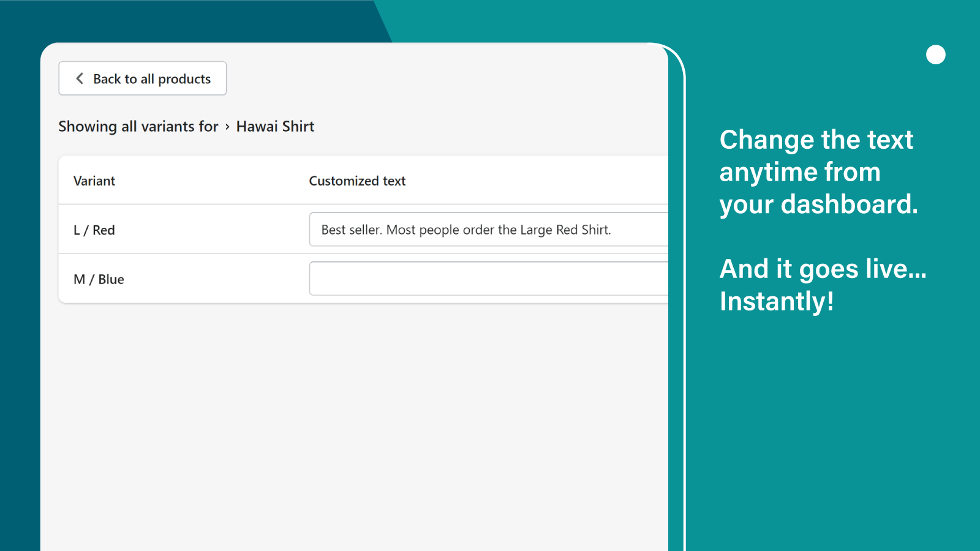The image size is (980, 551).
Task: Select the 'M / Blue' variant label
Action: [99, 279]
